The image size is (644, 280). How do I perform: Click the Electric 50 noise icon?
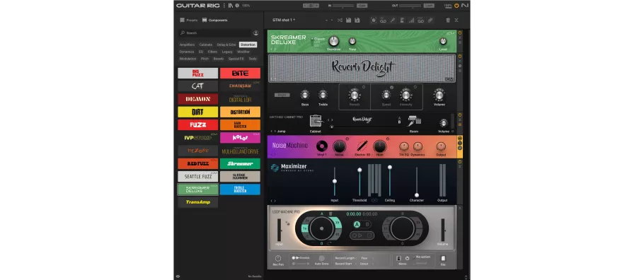(x=362, y=146)
